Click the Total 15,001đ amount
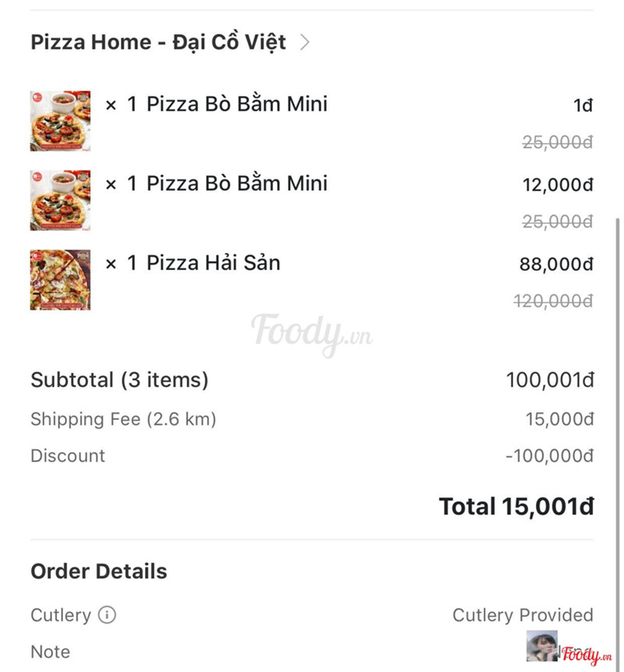Image resolution: width=624 pixels, height=672 pixels. point(516,507)
